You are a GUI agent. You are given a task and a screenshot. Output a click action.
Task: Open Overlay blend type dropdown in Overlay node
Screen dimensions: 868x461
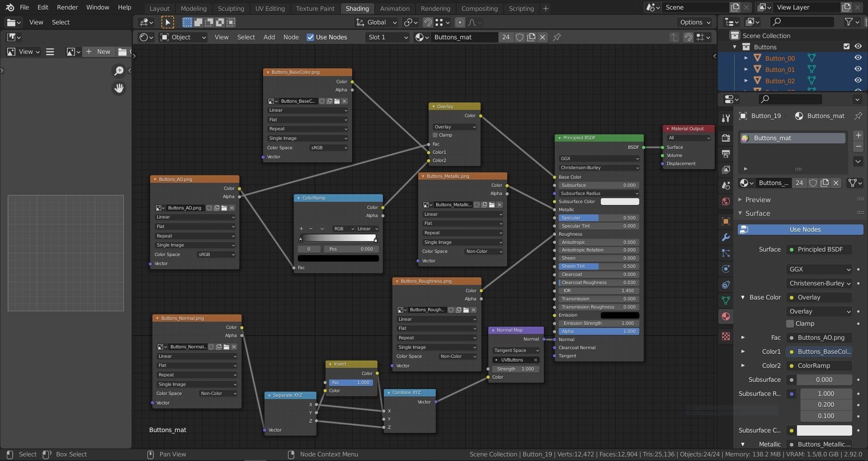coord(454,127)
